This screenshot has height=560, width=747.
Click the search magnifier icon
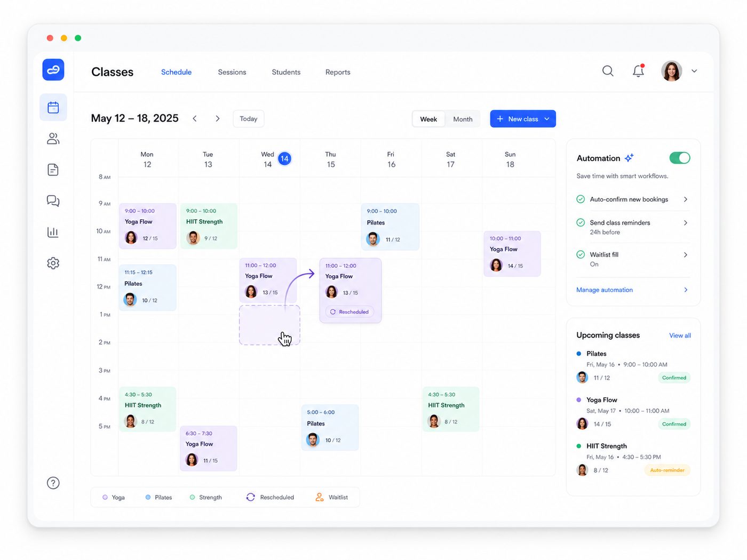608,71
